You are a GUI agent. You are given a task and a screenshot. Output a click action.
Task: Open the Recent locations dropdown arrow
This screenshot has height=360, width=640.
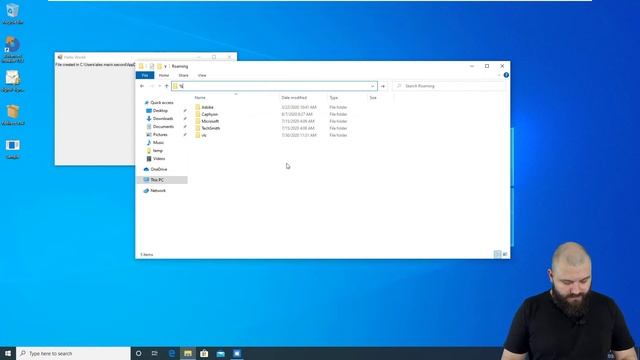click(x=160, y=86)
